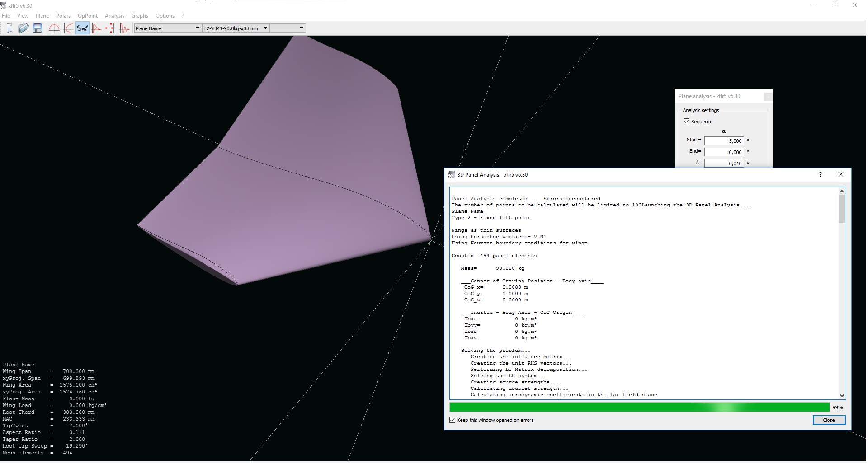
Task: Uncheck the Sequence checkbox
Action: [687, 122]
